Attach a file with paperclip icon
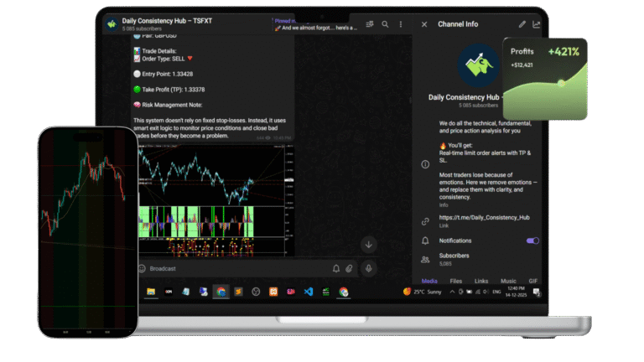644x362 pixels. tap(350, 269)
